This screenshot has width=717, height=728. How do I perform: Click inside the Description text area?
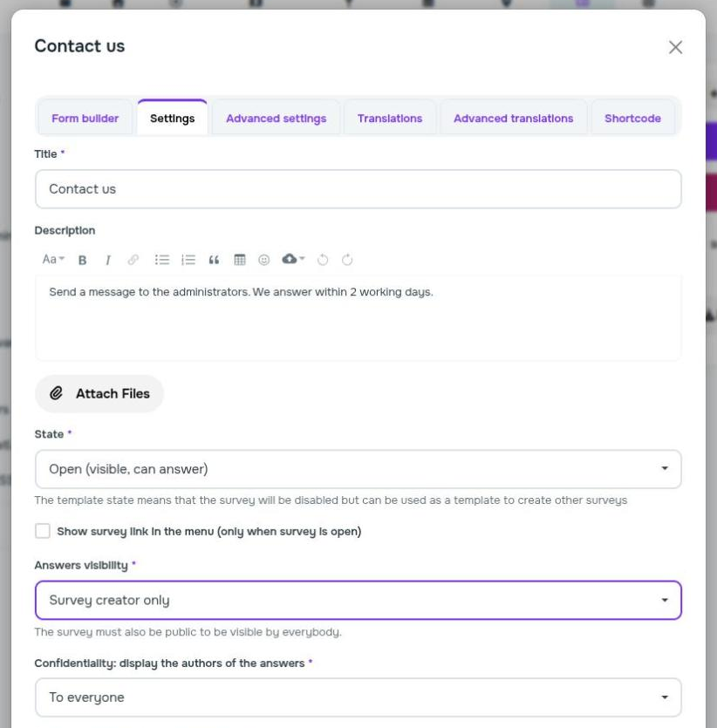point(358,318)
